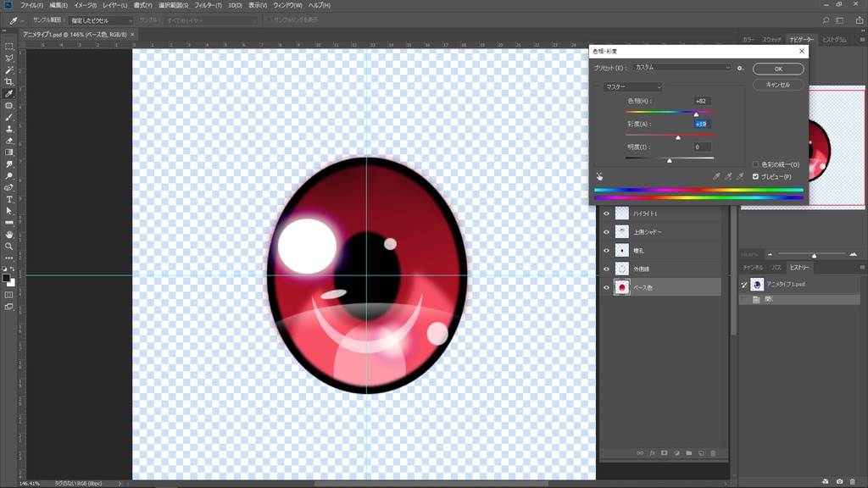Uncheck the プレビュー (Preview) checkbox
Viewport: 868px width, 488px height.
click(755, 176)
